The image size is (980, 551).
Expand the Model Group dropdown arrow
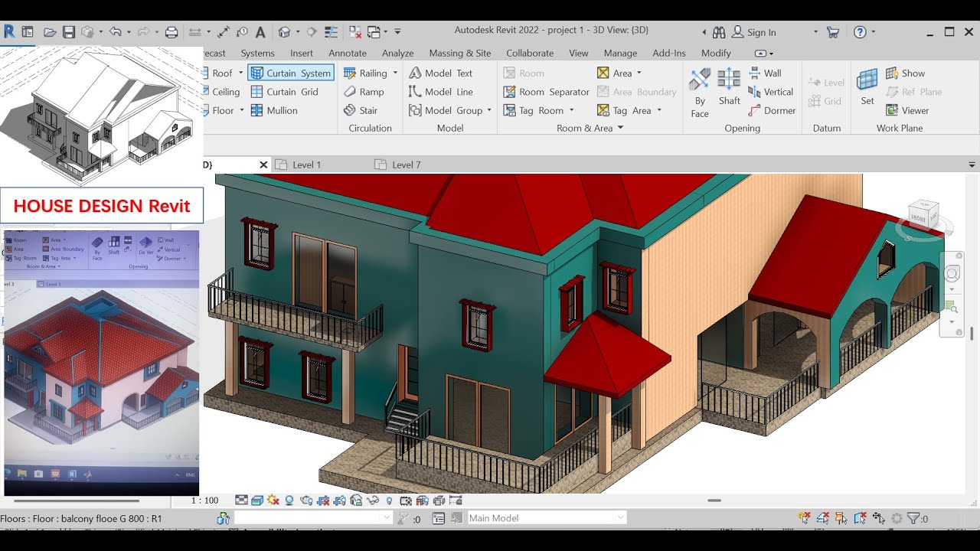coord(490,111)
